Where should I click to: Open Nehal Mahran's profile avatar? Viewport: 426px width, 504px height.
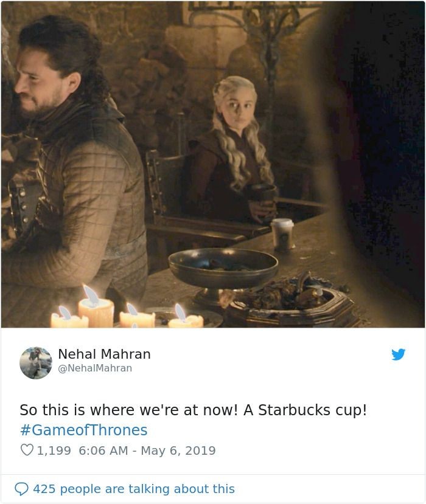click(x=36, y=363)
